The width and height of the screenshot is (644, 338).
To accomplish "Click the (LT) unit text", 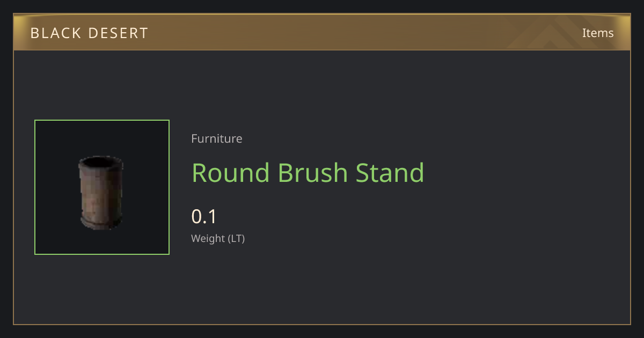I will click(237, 238).
